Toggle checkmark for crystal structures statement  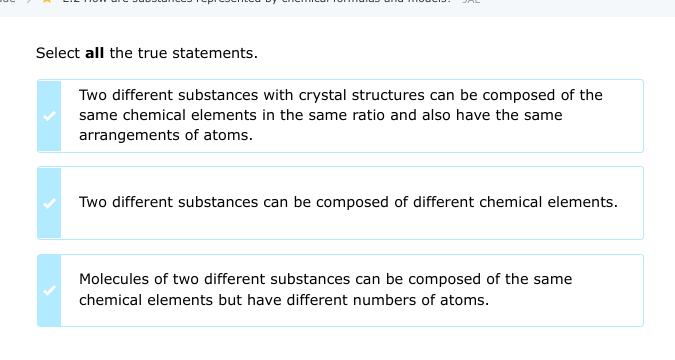click(50, 116)
